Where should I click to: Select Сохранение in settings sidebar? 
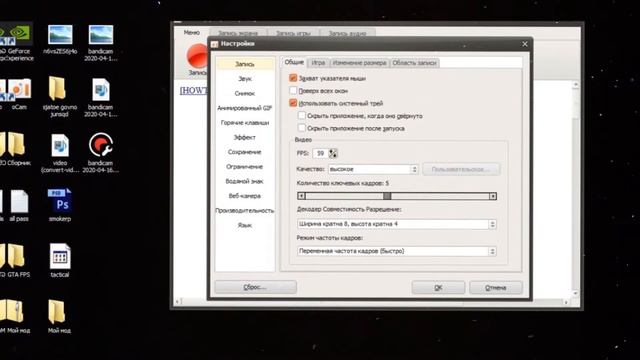point(245,152)
